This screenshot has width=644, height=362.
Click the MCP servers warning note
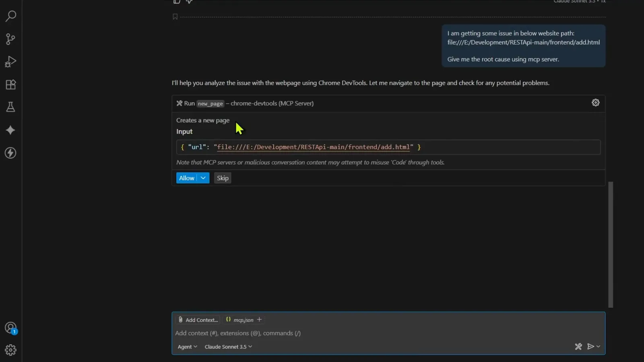pyautogui.click(x=310, y=162)
